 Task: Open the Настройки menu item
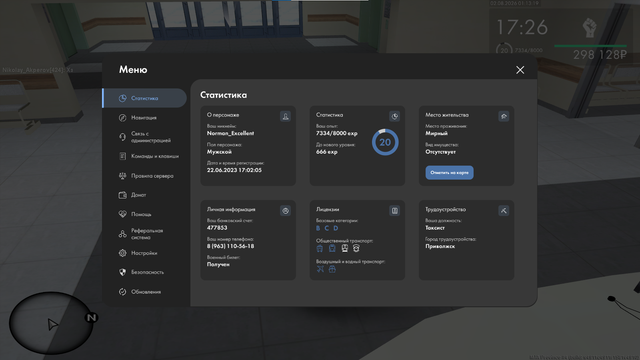click(x=144, y=253)
